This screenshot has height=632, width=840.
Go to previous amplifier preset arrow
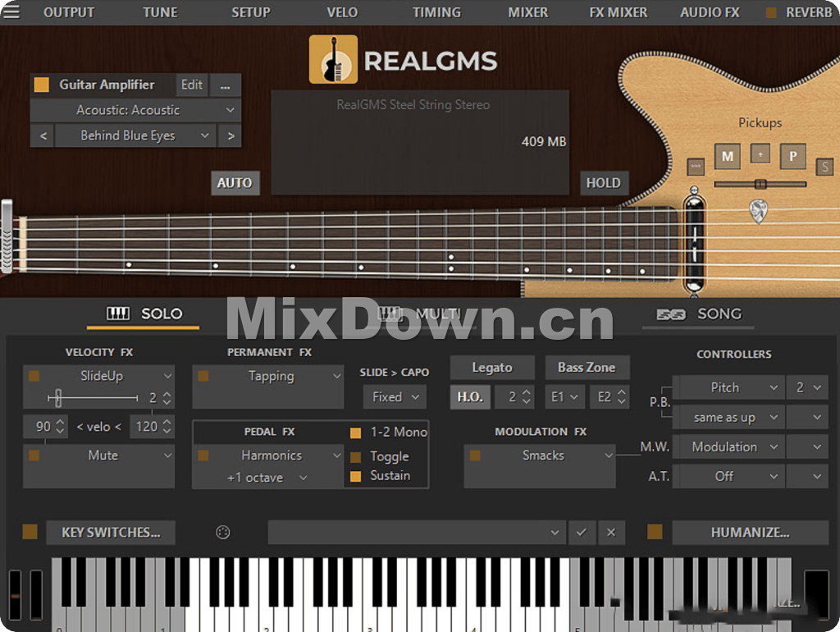(x=43, y=135)
